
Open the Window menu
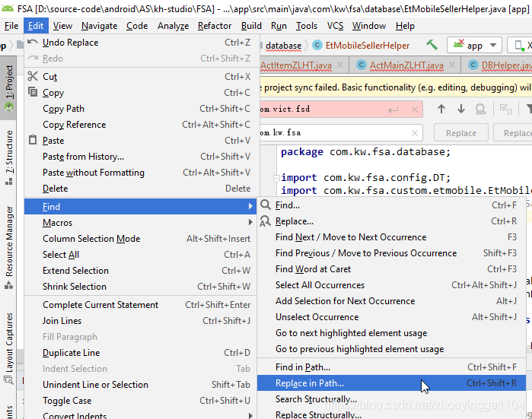pos(369,26)
